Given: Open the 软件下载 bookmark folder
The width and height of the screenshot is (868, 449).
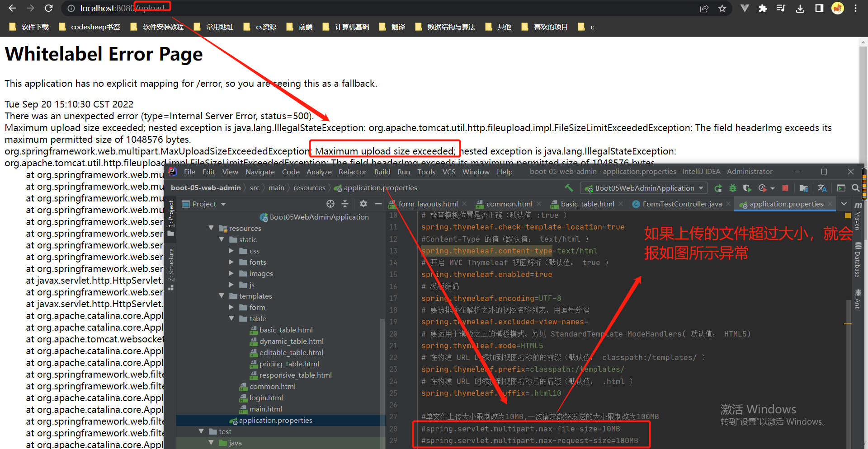Looking at the screenshot, I should (x=29, y=27).
